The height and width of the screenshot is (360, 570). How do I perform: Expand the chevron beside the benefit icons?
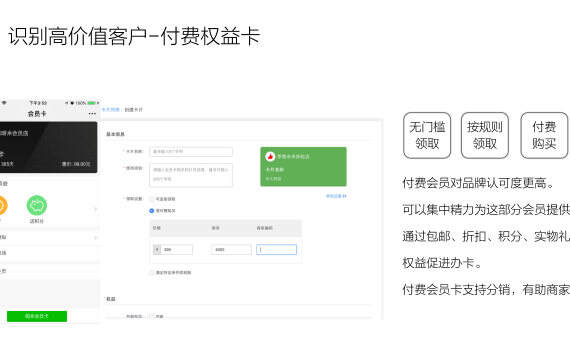96,209
